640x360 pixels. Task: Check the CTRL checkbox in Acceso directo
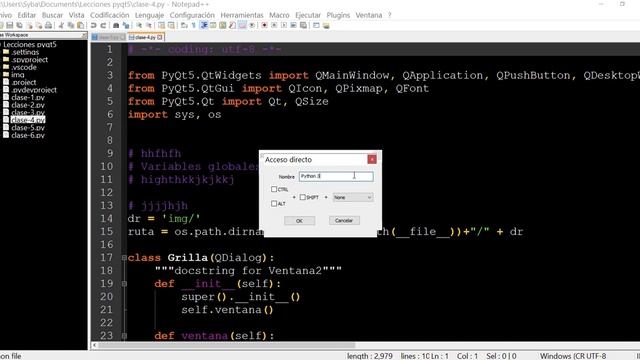pos(274,189)
